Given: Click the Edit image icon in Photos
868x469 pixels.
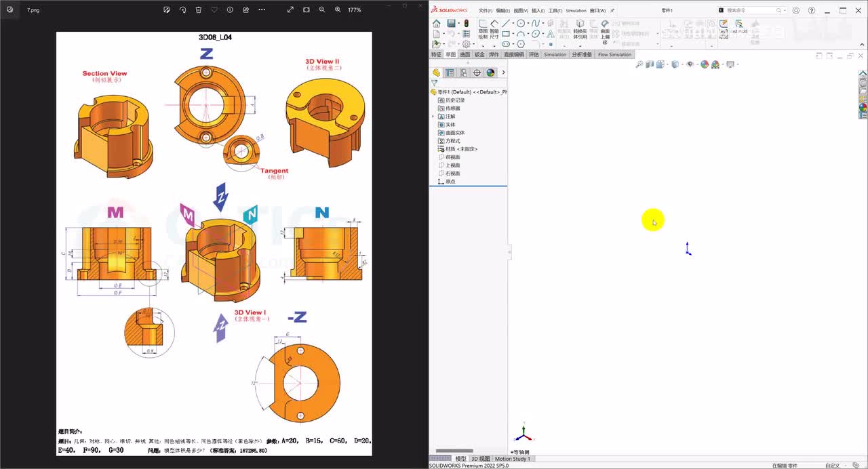Looking at the screenshot, I should coord(167,10).
